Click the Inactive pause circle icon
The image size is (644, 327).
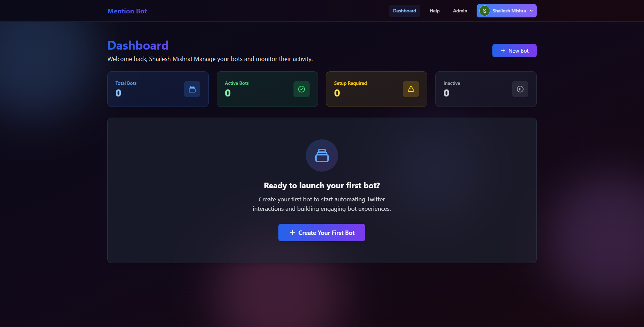(x=520, y=89)
